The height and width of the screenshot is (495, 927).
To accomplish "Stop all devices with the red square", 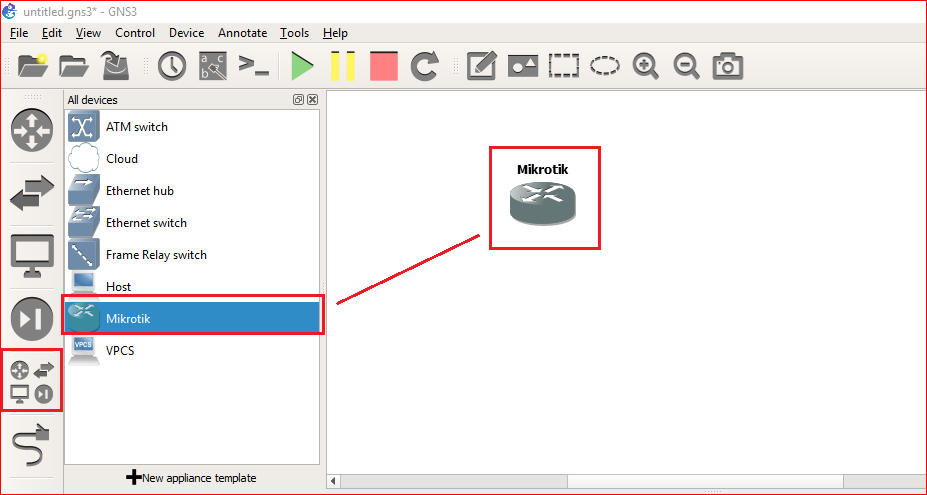I will click(384, 66).
